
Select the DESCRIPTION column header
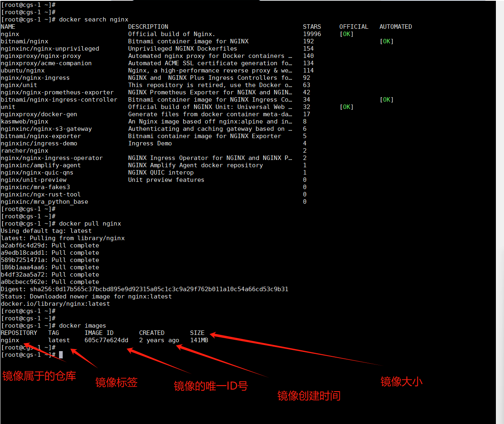(x=148, y=27)
